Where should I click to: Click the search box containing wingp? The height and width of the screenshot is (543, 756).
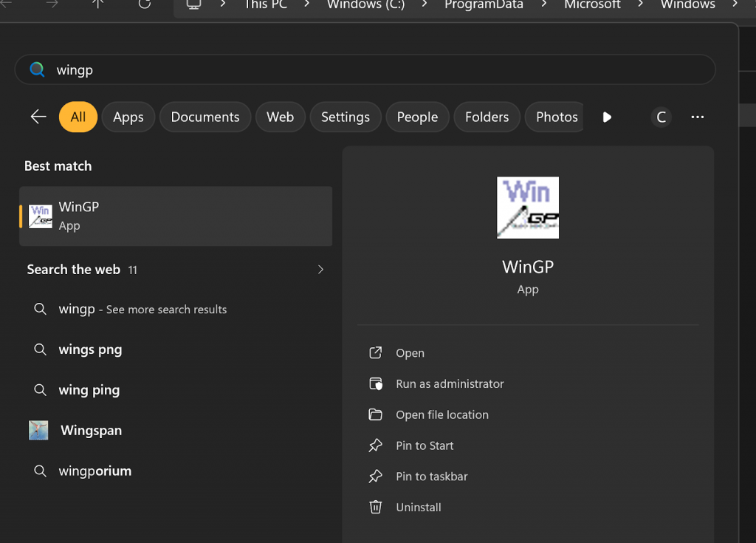(365, 70)
